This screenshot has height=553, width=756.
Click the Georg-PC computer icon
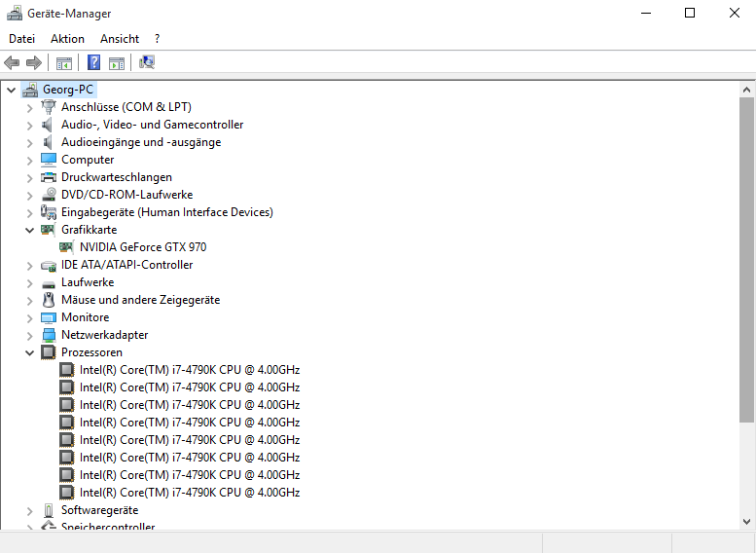pyautogui.click(x=30, y=90)
